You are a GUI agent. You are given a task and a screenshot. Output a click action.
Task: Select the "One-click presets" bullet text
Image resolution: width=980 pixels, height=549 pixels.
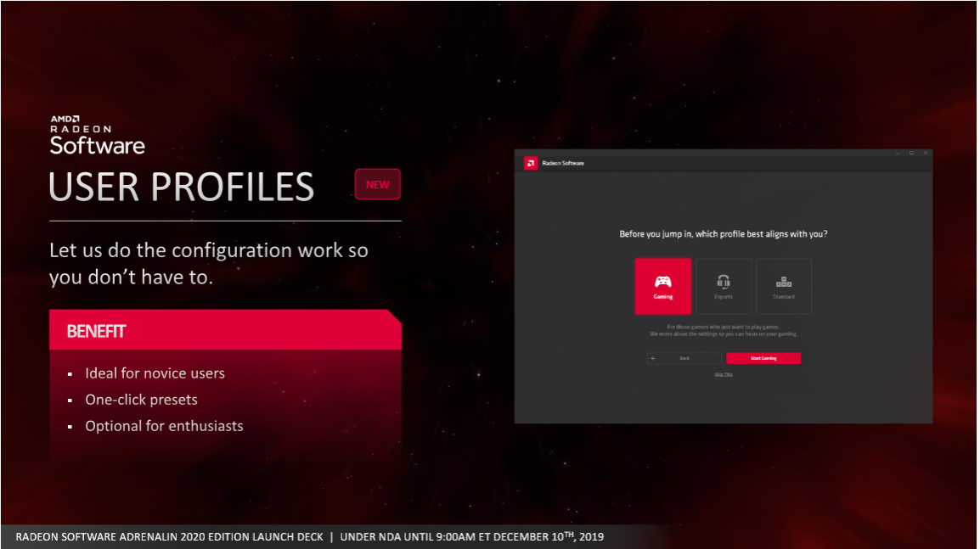coord(141,400)
